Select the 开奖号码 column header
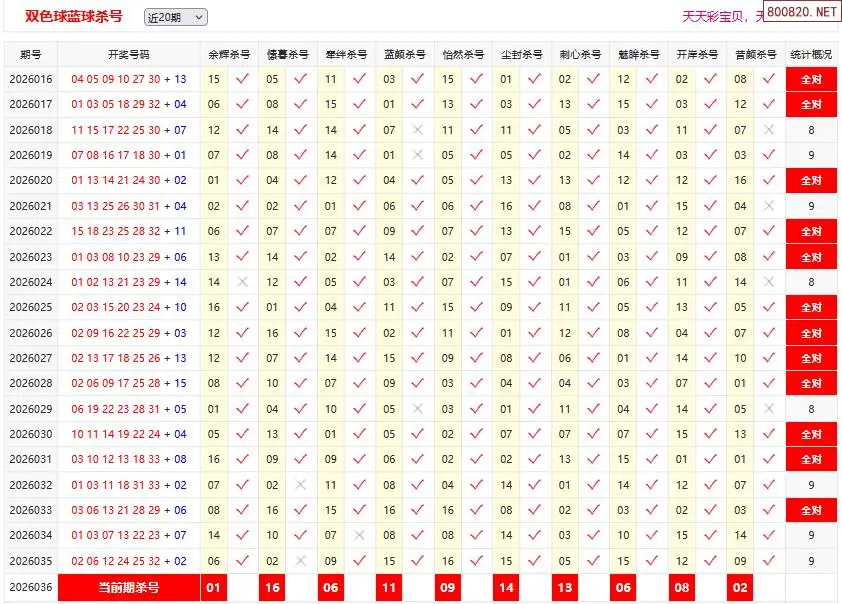 (128, 55)
